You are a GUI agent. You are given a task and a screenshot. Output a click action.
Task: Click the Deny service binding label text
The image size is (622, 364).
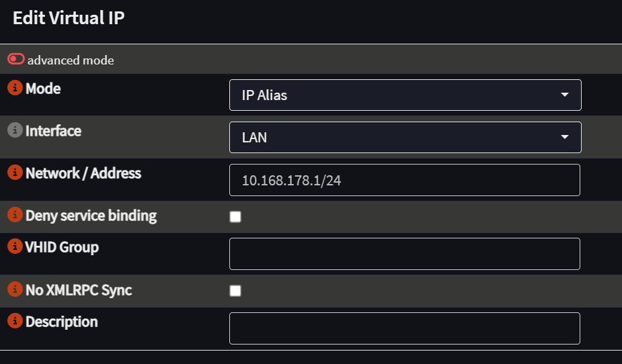point(91,216)
